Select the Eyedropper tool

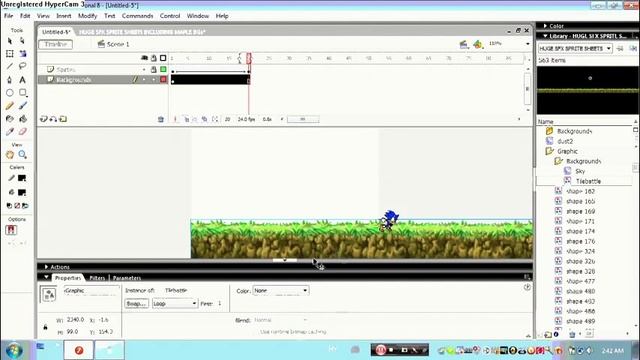pos(10,131)
